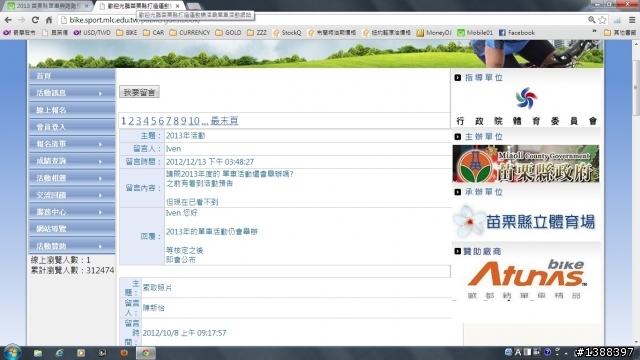Open the 活動相簿 sidebar item

tap(72, 178)
